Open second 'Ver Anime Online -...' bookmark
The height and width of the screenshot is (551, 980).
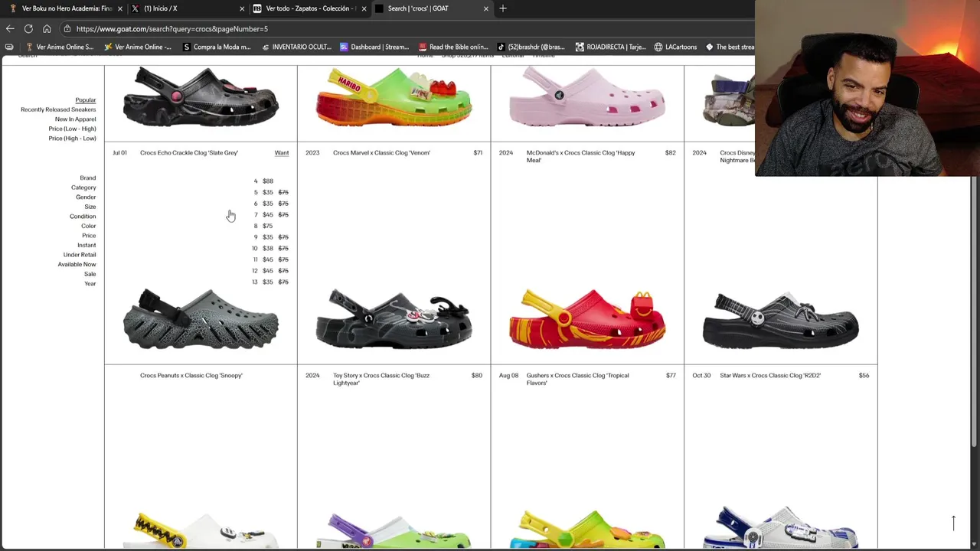coord(138,47)
